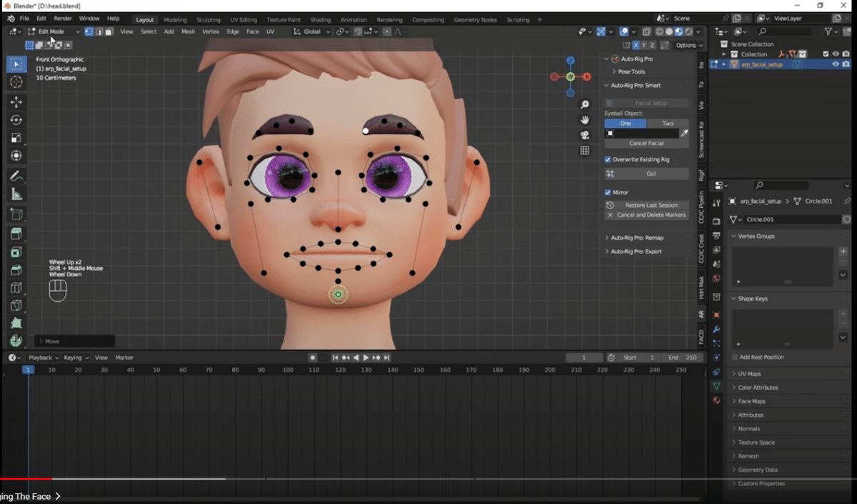Select the Inset Faces tool

[16, 252]
